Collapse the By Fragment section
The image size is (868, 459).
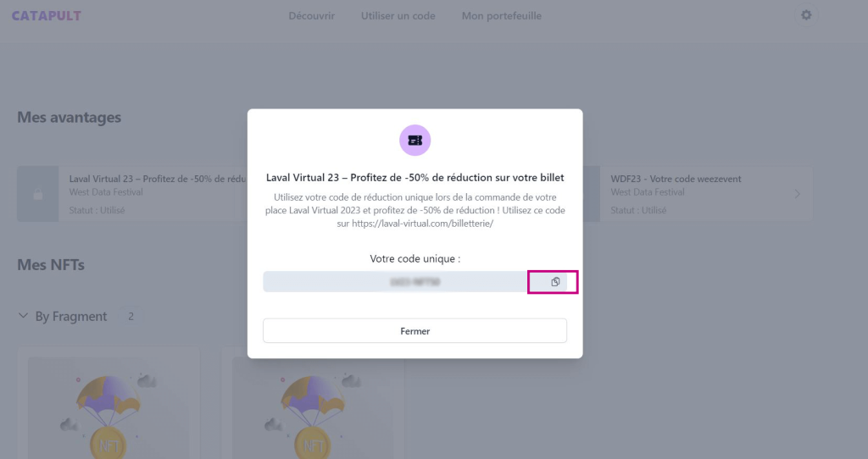click(x=22, y=316)
